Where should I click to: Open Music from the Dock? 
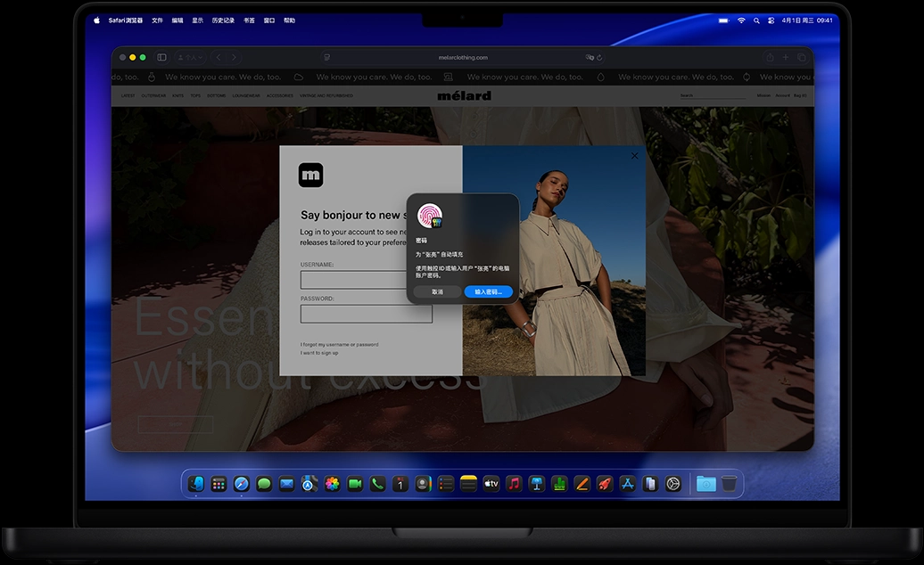pyautogui.click(x=514, y=483)
